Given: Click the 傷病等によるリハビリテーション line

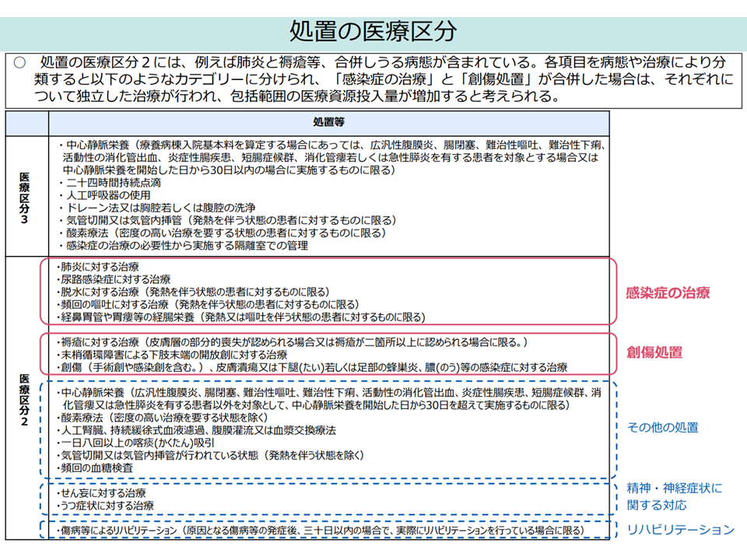Looking at the screenshot, I should coord(321,530).
